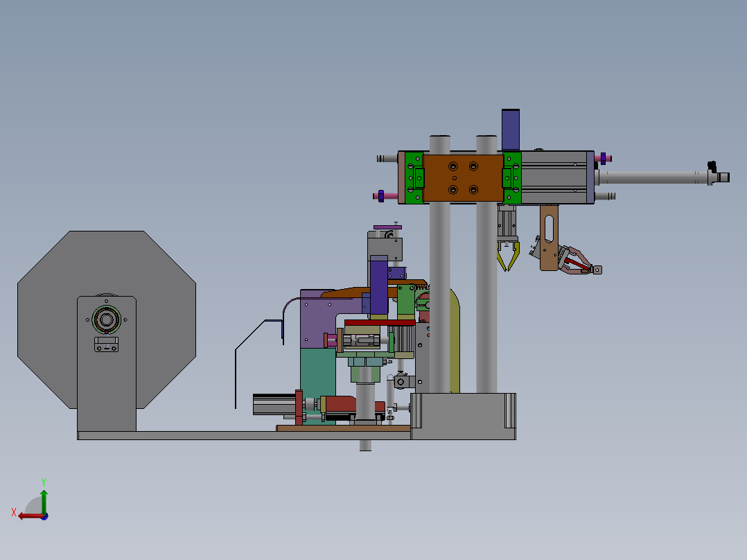Image resolution: width=747 pixels, height=560 pixels.
Task: Select the left green bearing block
Action: click(414, 177)
